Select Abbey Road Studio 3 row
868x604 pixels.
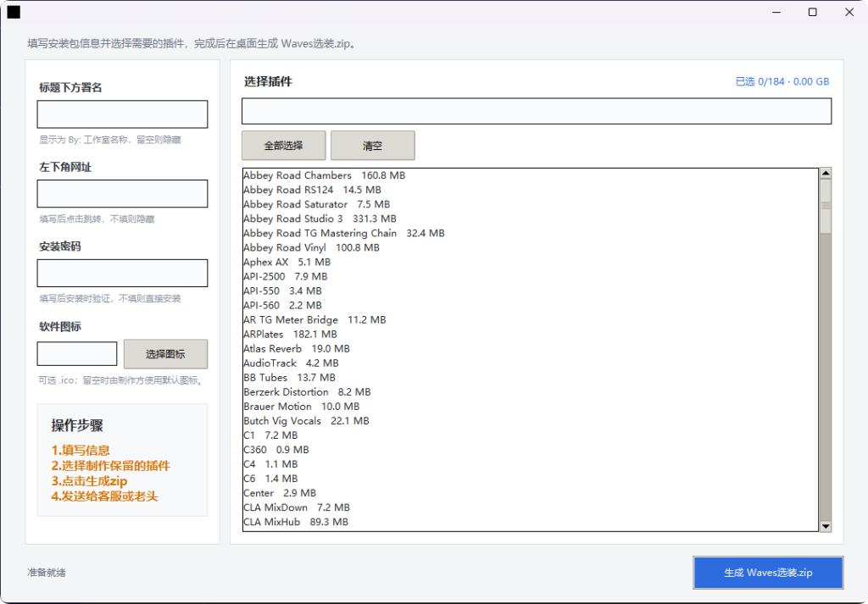point(531,219)
